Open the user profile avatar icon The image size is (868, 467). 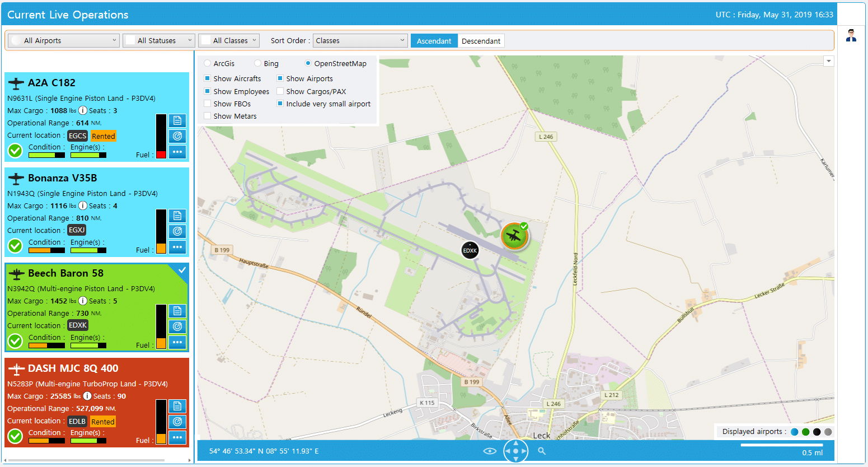pyautogui.click(x=851, y=36)
